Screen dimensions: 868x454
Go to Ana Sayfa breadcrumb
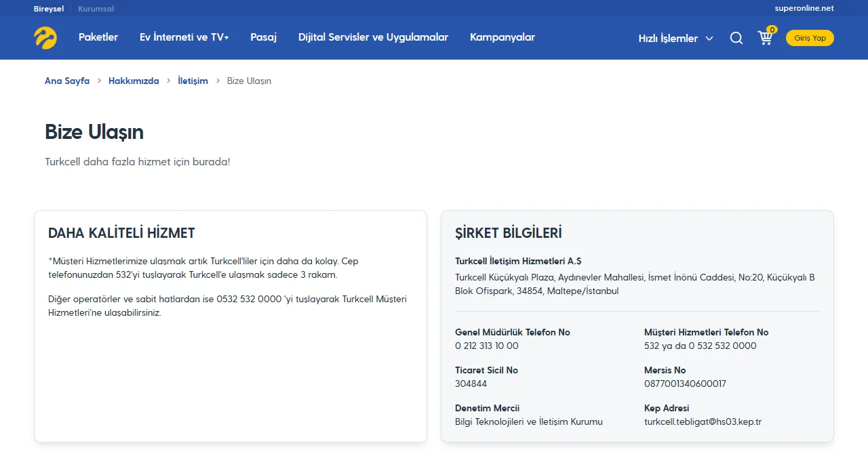tap(67, 81)
